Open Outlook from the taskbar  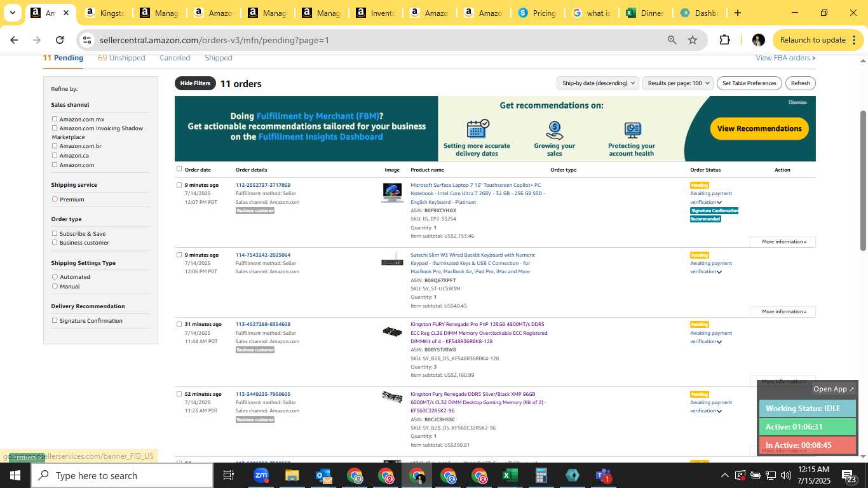(x=323, y=475)
